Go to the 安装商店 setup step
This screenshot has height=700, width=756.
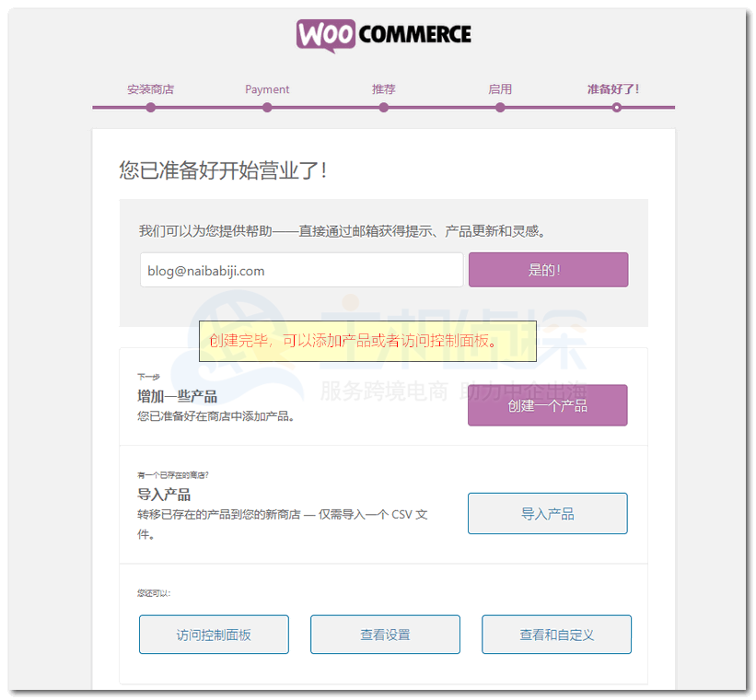point(150,89)
